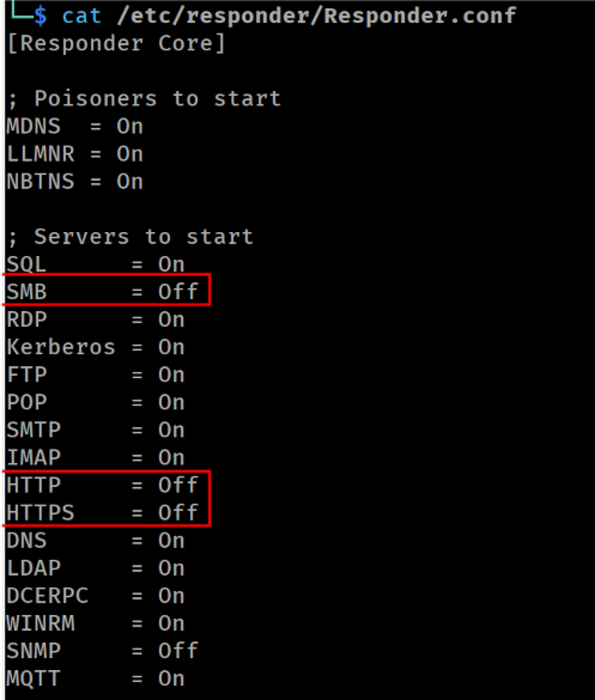
Task: Click the Off value beside SMB
Action: point(178,291)
